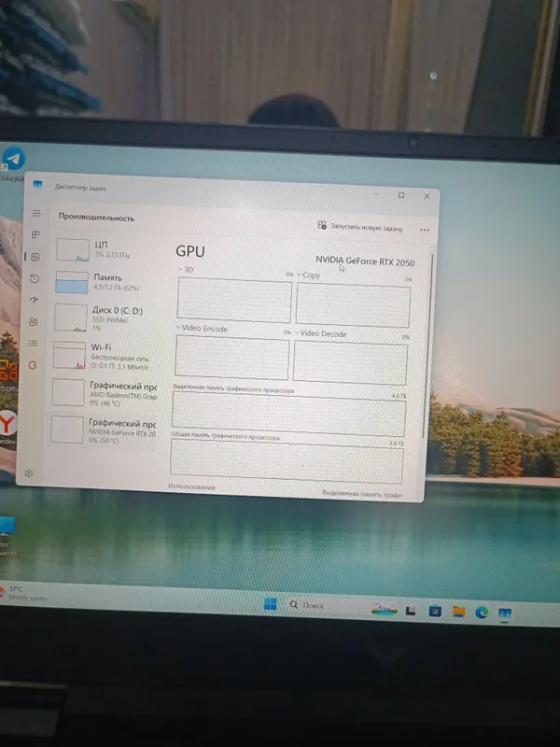The image size is (560, 747).
Task: Open the App history sidebar icon
Action: pos(35,278)
